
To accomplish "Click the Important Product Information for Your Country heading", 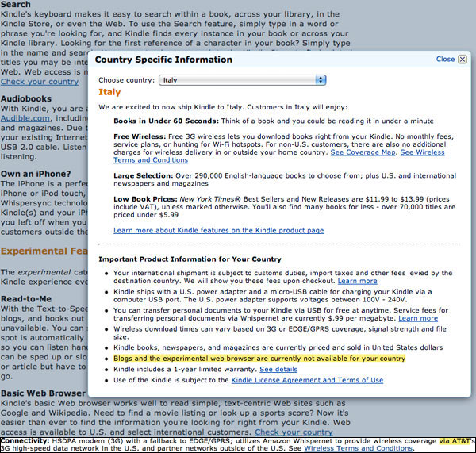I will (x=190, y=259).
